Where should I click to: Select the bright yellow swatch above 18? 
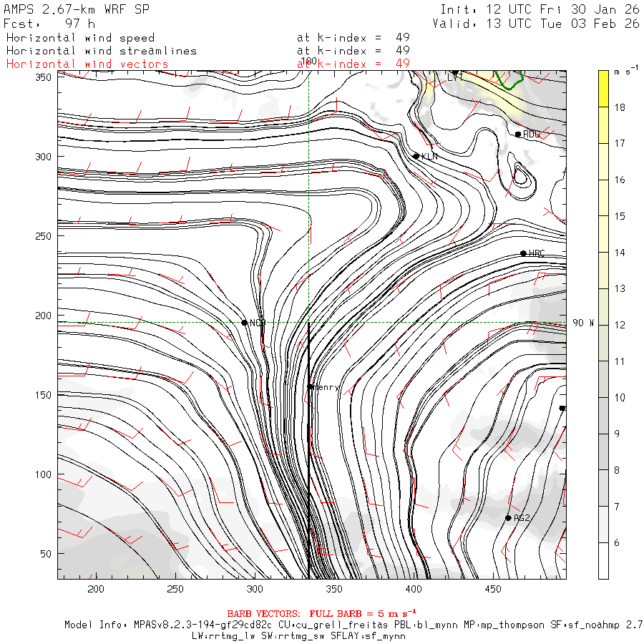point(603,89)
